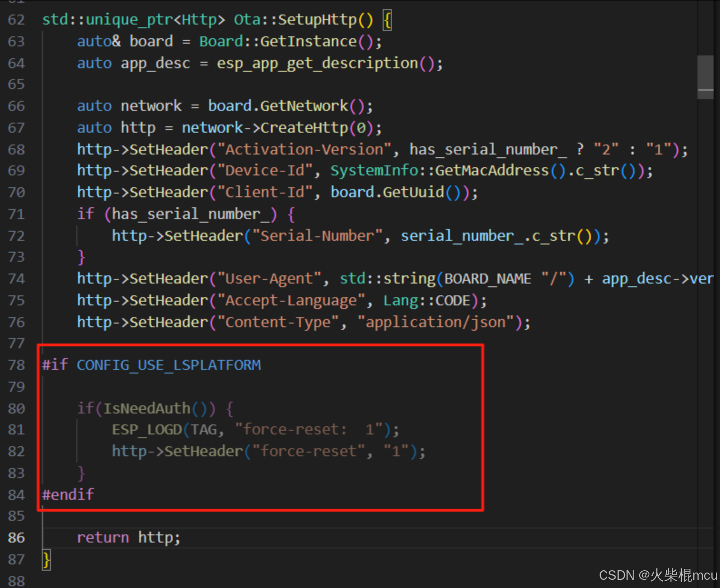
Task: Click ESP_LOGD on line 81
Action: [x=147, y=430]
